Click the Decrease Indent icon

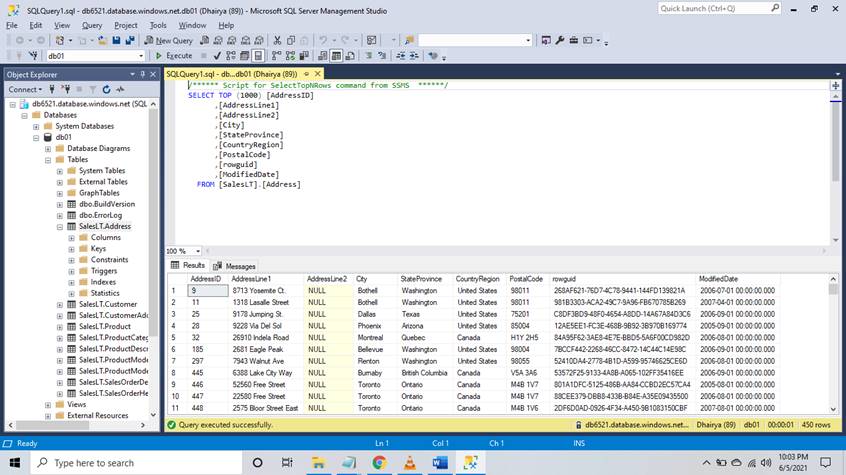pos(400,56)
